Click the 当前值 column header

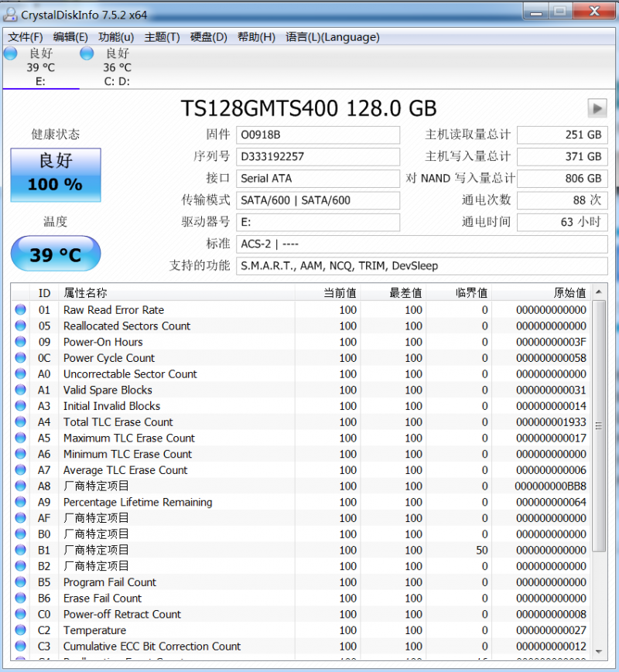[328, 293]
